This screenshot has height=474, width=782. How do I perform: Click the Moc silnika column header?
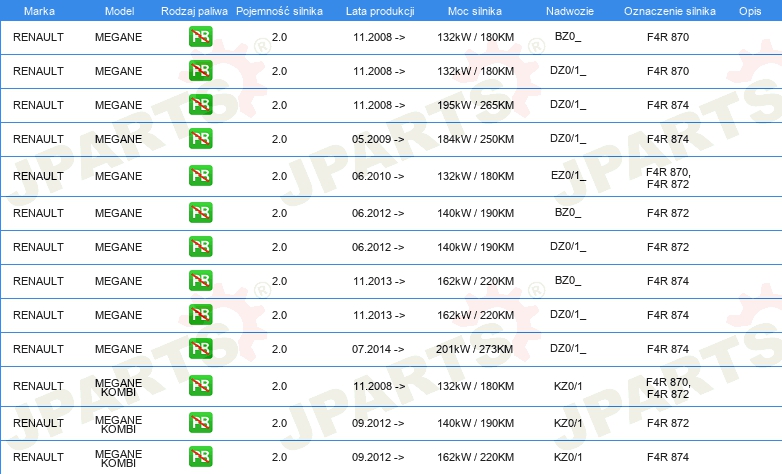475,11
